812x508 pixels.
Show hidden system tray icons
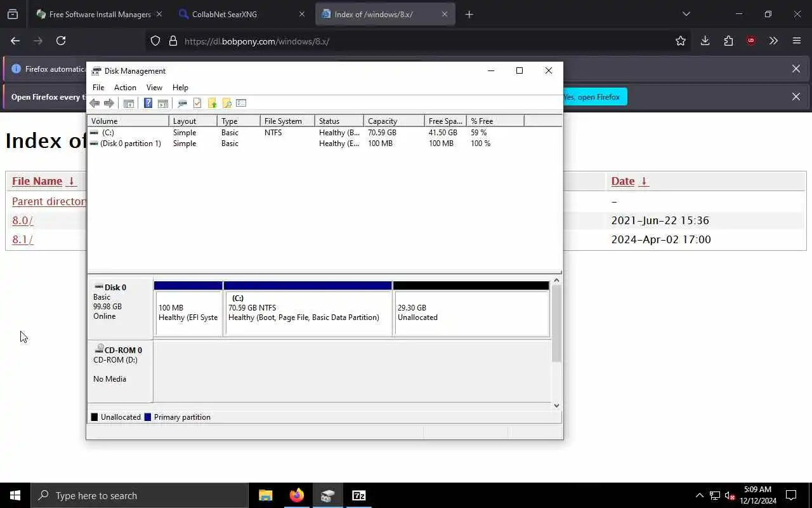tap(700, 495)
